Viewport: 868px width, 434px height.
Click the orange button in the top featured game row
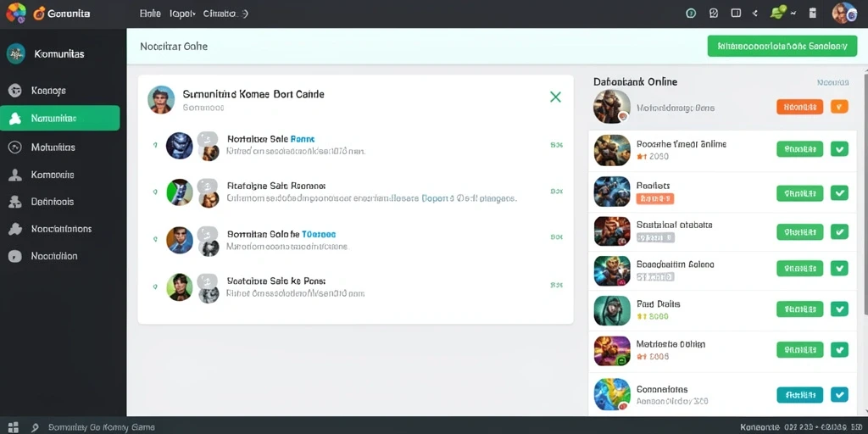coord(800,107)
